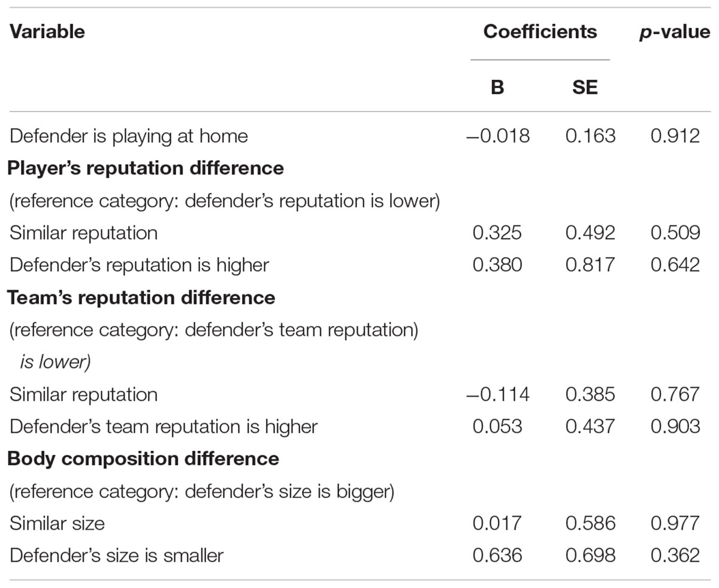The height and width of the screenshot is (588, 719).
Task: Select the SE subheader
Action: (585, 88)
